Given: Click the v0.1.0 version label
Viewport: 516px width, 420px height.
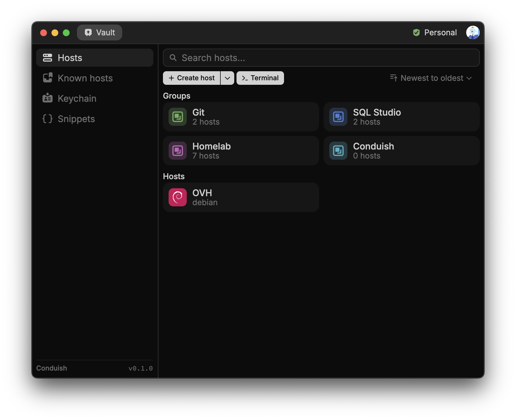Looking at the screenshot, I should click(141, 368).
